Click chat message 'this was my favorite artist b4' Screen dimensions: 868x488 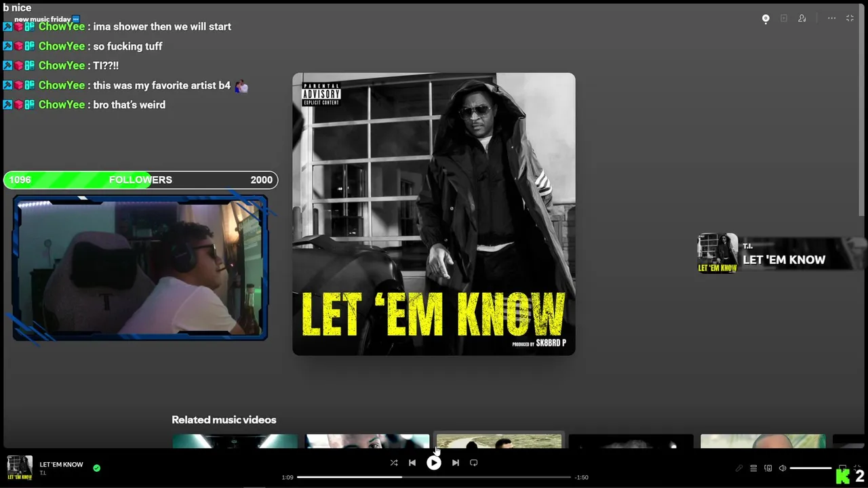click(161, 85)
